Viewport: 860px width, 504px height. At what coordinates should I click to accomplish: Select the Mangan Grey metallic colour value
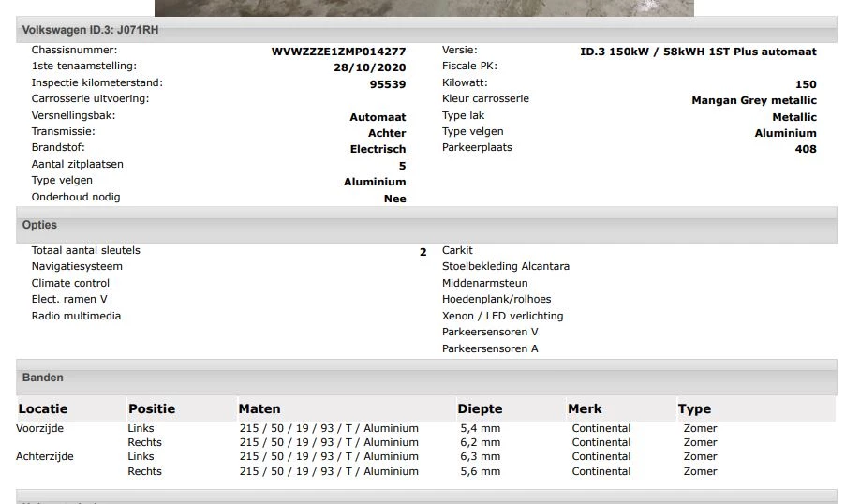[x=753, y=100]
